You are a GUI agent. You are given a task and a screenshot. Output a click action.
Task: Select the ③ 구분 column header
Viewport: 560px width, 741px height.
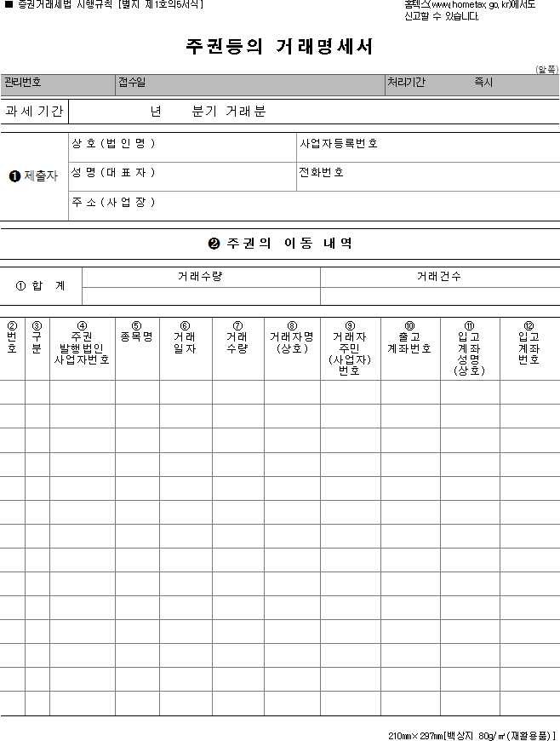pos(37,348)
